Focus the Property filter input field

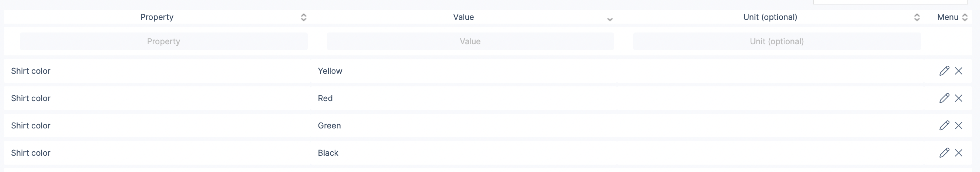pos(163,41)
